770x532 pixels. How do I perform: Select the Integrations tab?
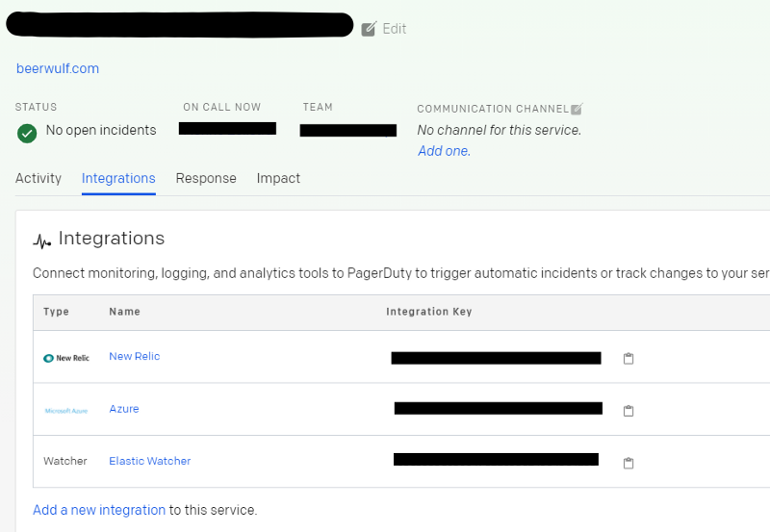[x=118, y=178]
